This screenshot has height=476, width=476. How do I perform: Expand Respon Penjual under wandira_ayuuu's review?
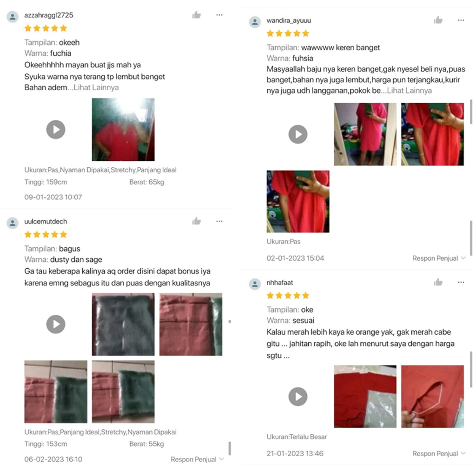(x=439, y=258)
